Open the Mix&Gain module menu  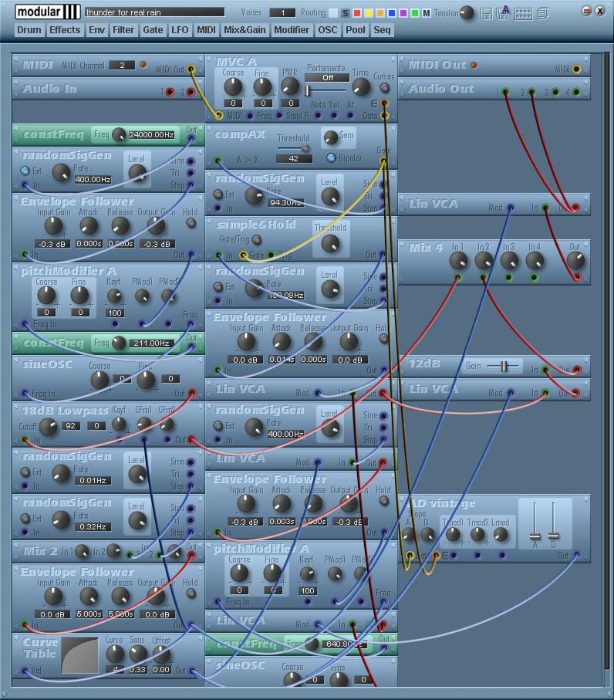click(245, 30)
